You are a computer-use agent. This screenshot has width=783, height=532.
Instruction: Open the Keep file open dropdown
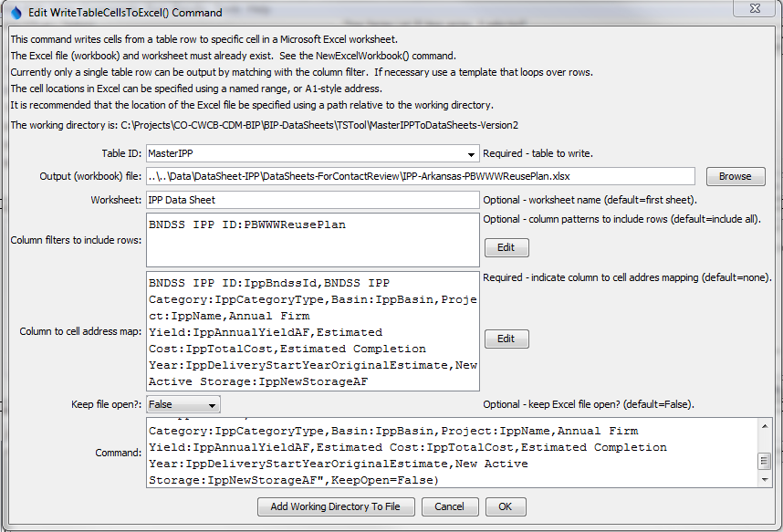point(212,404)
